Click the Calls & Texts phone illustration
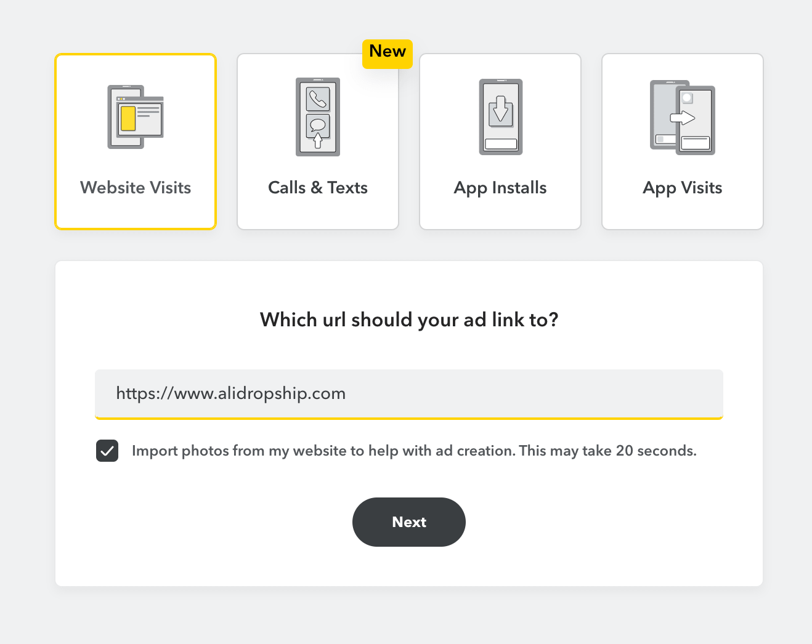This screenshot has height=644, width=812. tap(318, 117)
